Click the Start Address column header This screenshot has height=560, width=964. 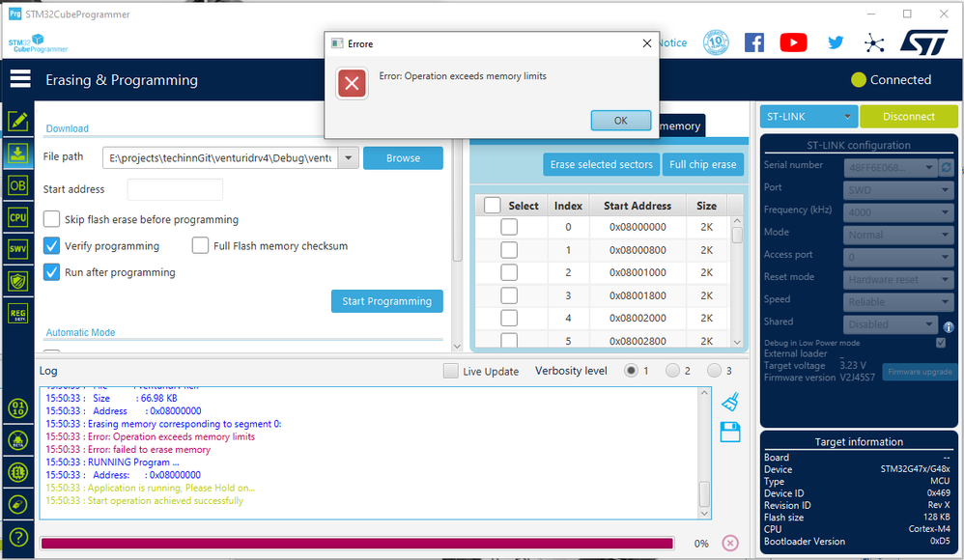coord(638,206)
